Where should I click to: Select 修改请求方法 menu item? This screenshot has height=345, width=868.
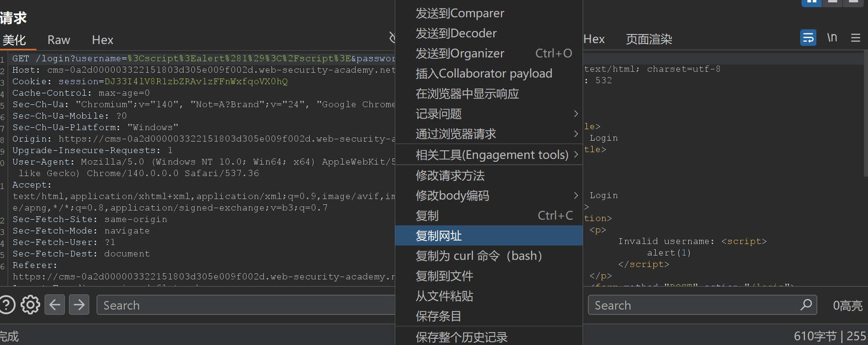coord(489,175)
